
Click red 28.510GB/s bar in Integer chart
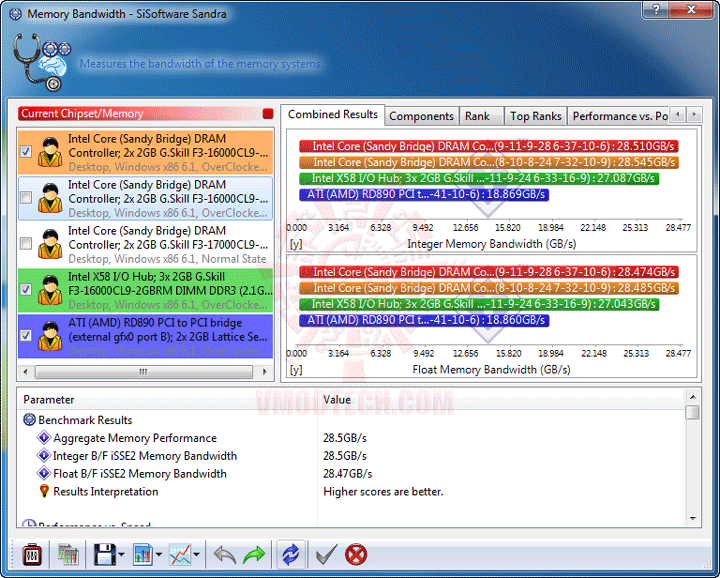pyautogui.click(x=489, y=146)
